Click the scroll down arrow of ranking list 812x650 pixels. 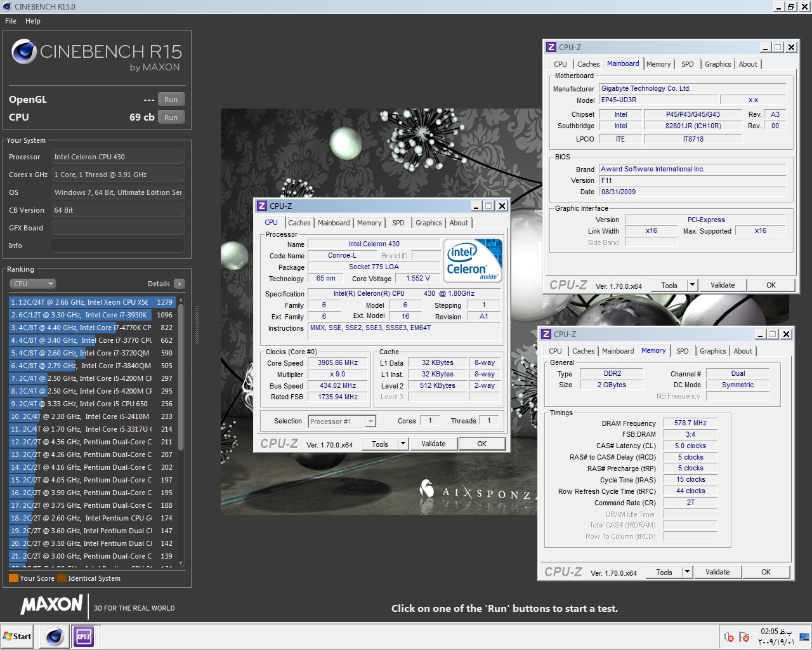click(x=181, y=563)
